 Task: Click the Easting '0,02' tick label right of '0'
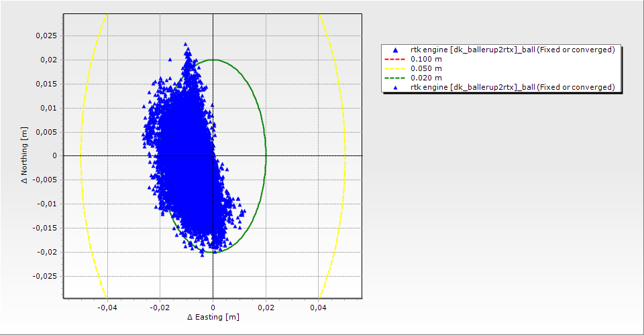(266, 308)
